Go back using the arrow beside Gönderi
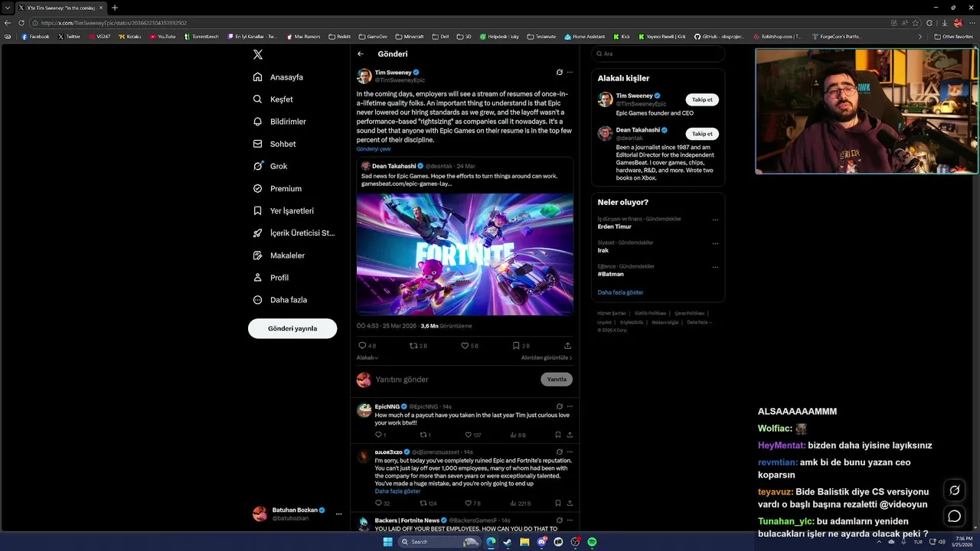 (361, 54)
